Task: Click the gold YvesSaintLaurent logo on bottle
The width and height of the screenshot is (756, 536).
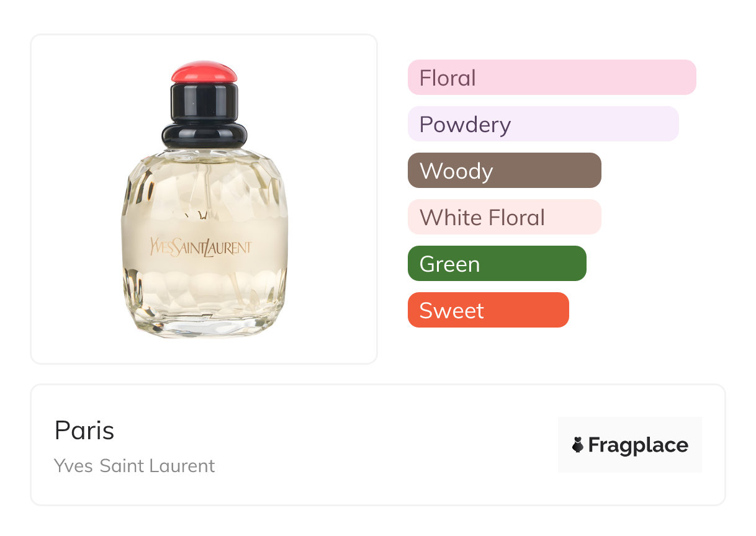Action: [x=200, y=246]
